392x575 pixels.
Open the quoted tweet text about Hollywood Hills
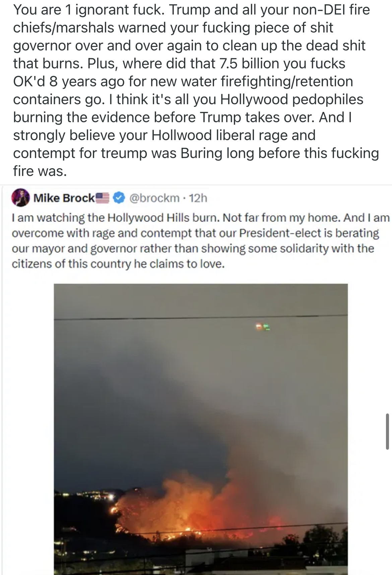point(201,241)
